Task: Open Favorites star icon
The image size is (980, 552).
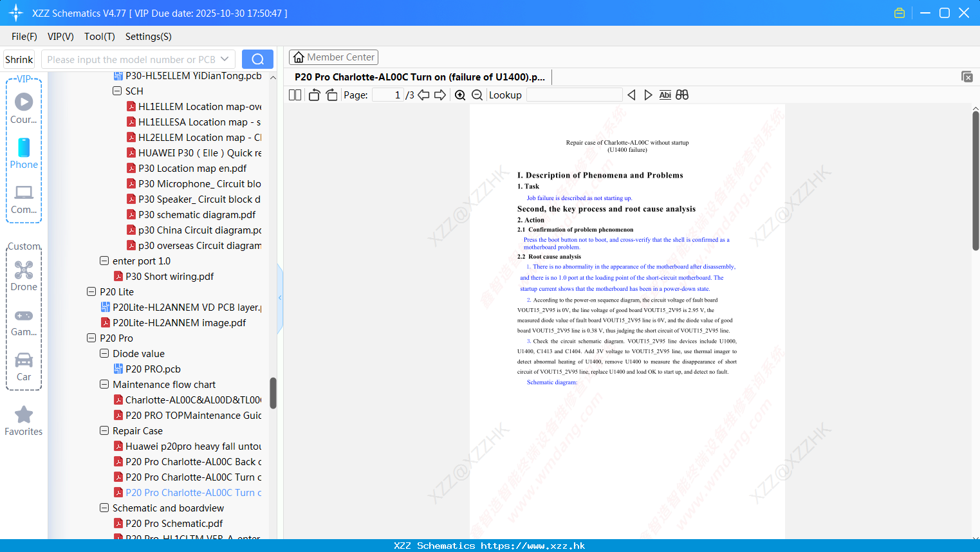Action: (x=24, y=421)
